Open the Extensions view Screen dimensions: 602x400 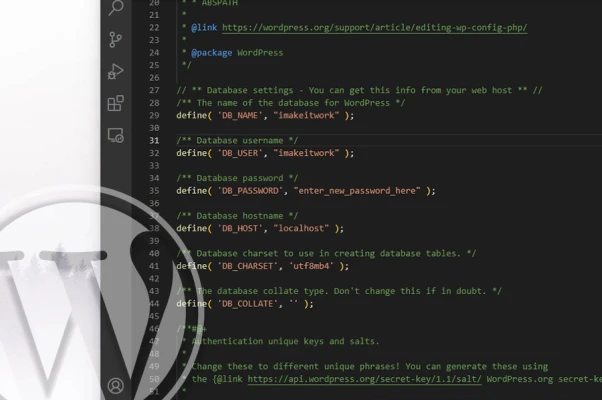click(116, 103)
